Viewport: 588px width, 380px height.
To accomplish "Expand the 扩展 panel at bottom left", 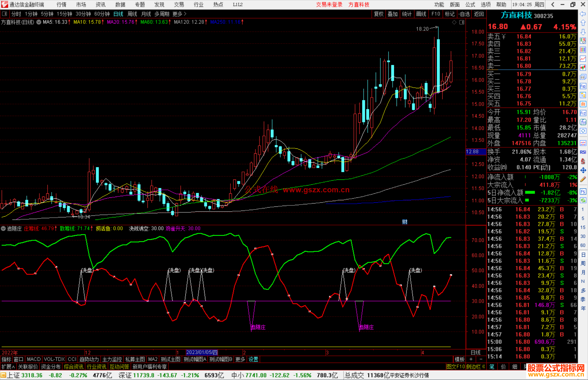I will click(x=8, y=367).
